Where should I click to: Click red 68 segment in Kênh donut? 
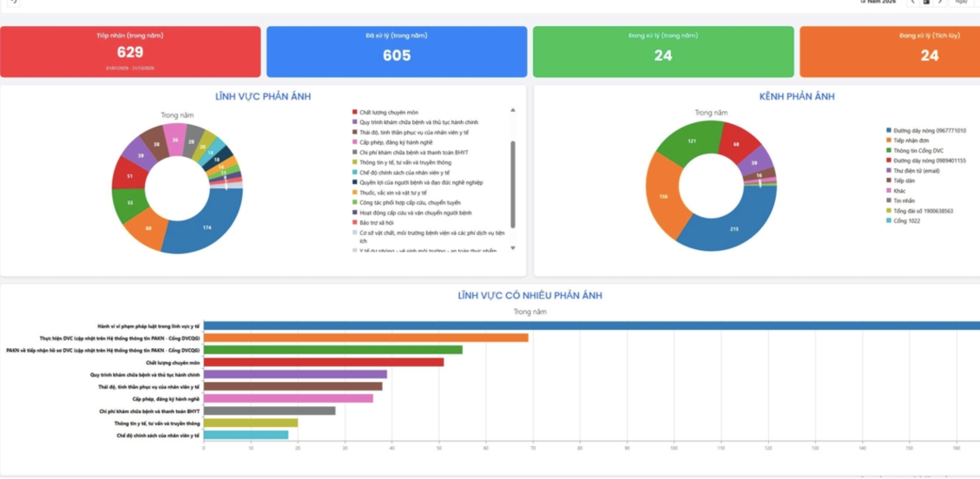pos(736,145)
